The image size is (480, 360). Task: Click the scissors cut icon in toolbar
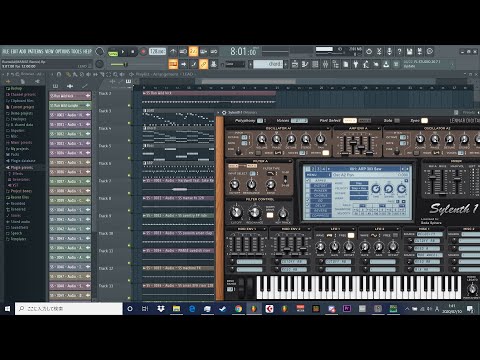pos(379,51)
